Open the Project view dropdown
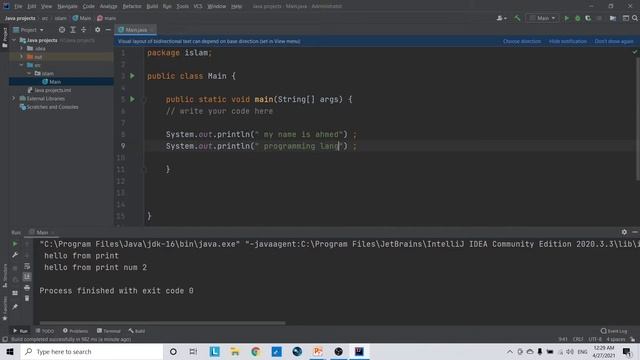640x360 pixels. coord(28,30)
